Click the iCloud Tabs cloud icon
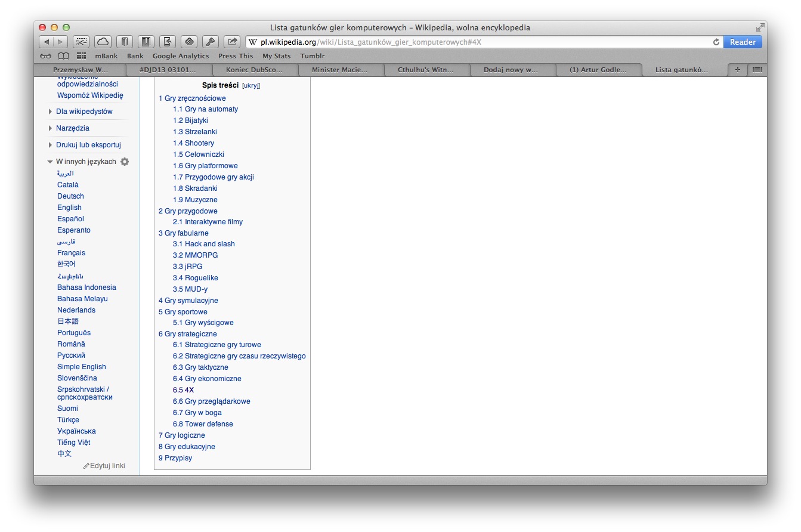 [103, 42]
